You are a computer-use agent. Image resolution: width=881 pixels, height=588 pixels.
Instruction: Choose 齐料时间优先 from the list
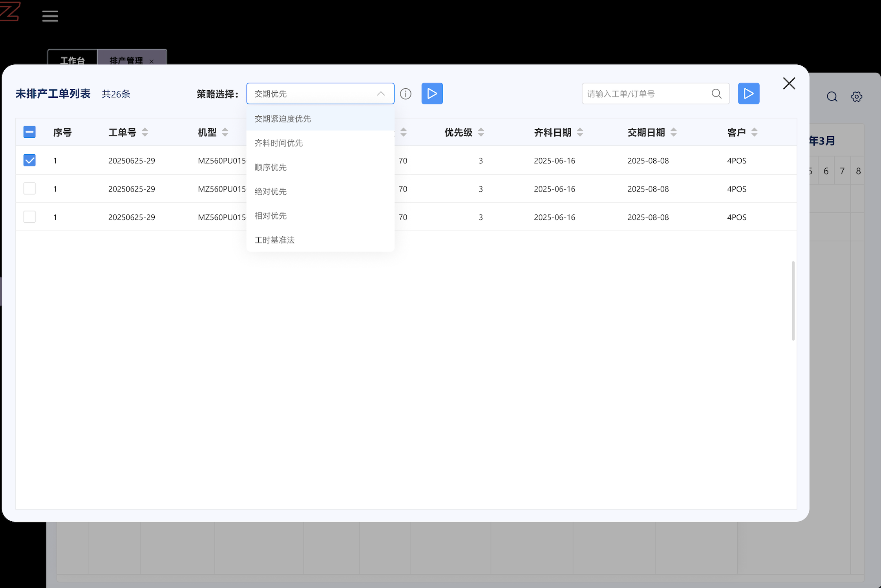point(279,143)
